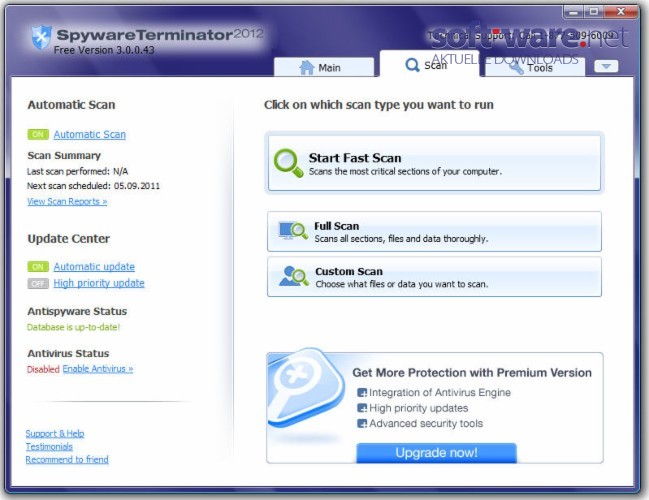Click 'Last scan performed: N/A' text
This screenshot has width=649, height=500.
click(77, 171)
